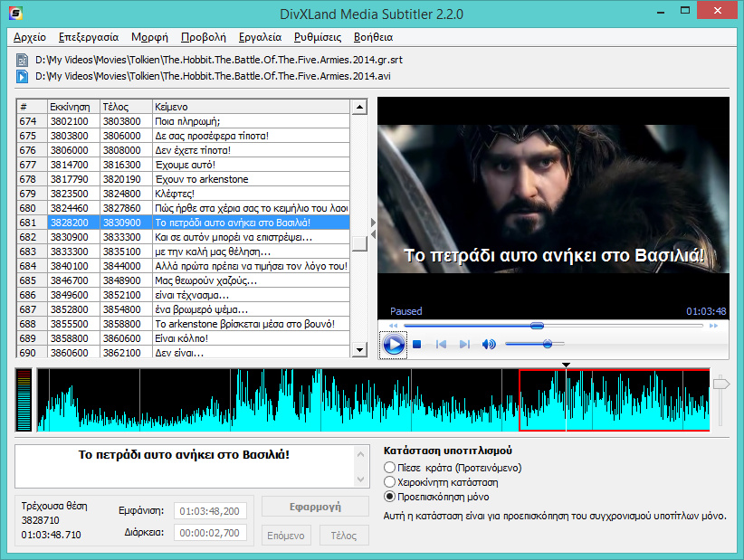Click the Previous track player icon

442,345
